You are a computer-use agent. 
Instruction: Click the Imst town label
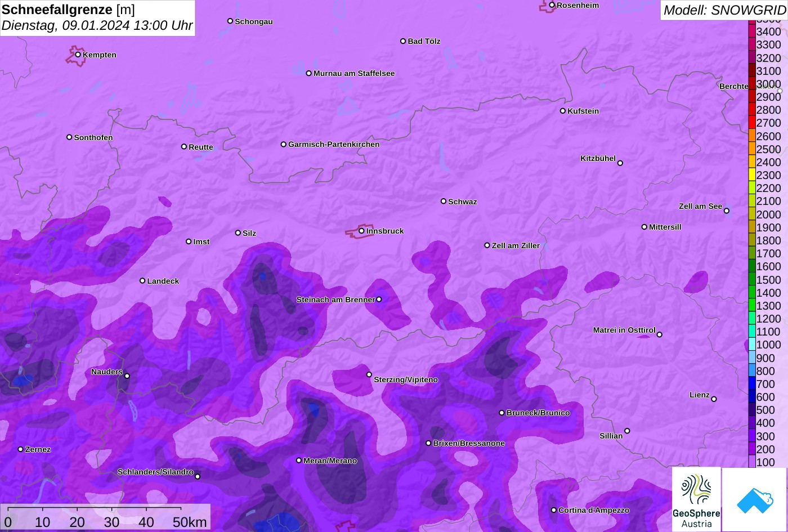202,242
